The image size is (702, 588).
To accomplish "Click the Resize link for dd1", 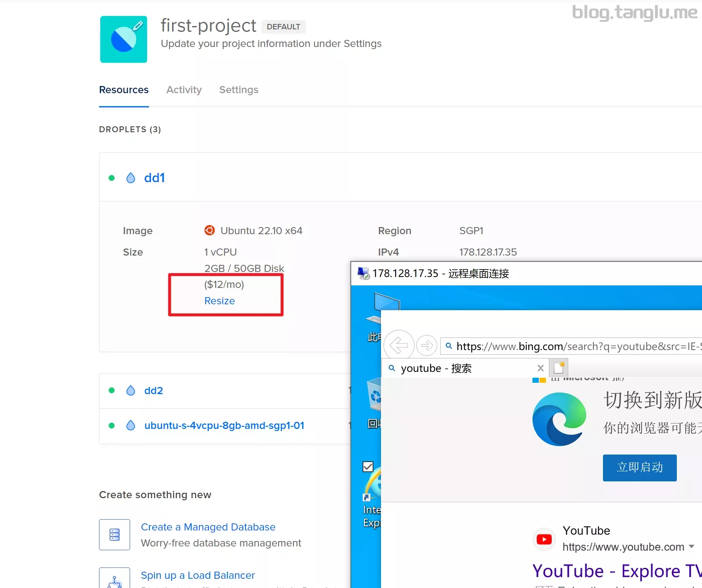I will [219, 301].
